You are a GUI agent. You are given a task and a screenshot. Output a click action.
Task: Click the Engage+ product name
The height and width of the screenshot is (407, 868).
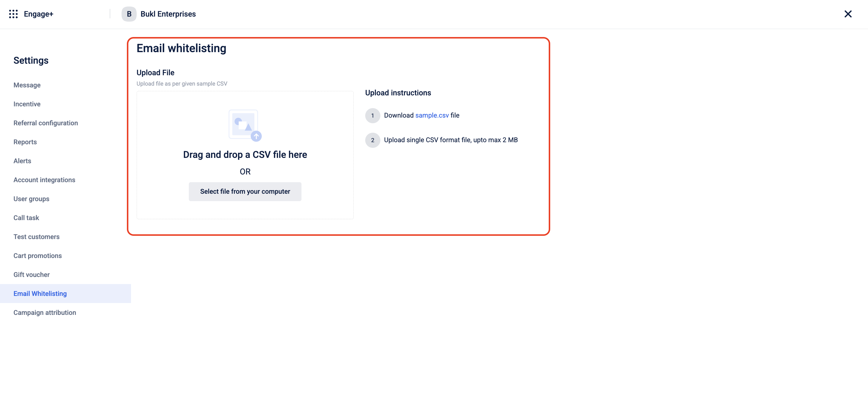pos(39,14)
